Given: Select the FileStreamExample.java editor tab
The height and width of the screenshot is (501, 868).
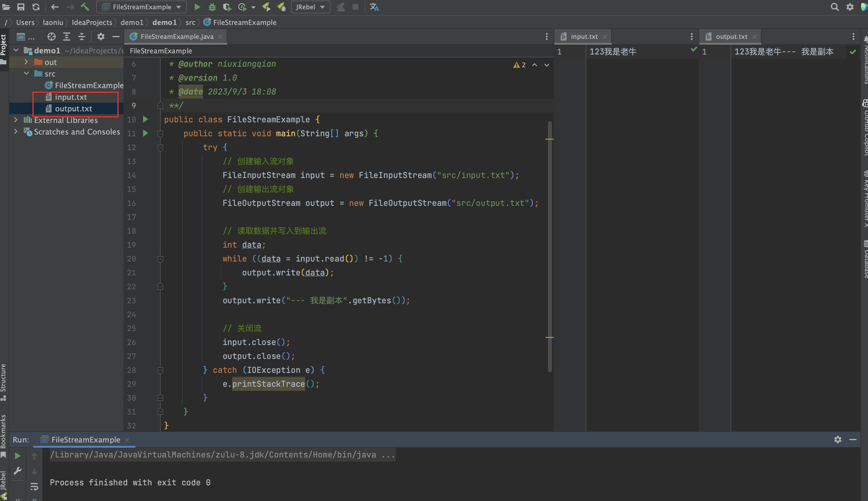Looking at the screenshot, I should coord(177,37).
